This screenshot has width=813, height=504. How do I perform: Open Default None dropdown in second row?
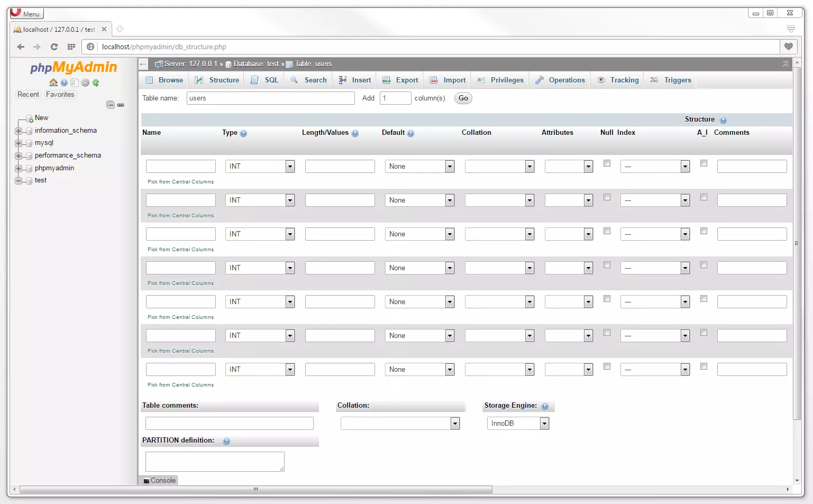[419, 200]
